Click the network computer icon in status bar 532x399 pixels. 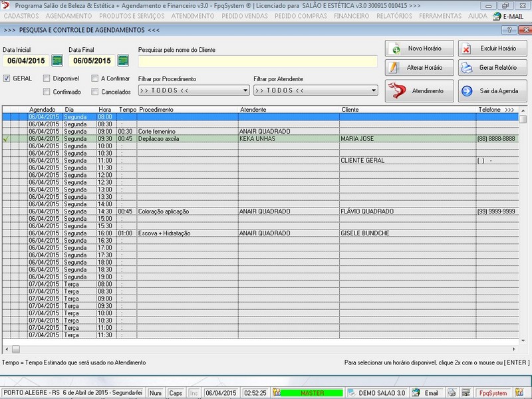tap(466, 393)
